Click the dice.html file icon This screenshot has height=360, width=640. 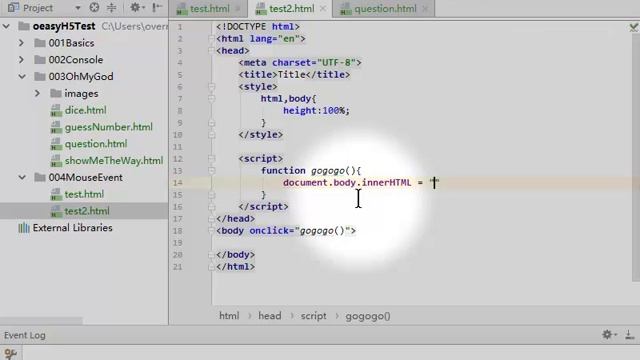pos(56,111)
